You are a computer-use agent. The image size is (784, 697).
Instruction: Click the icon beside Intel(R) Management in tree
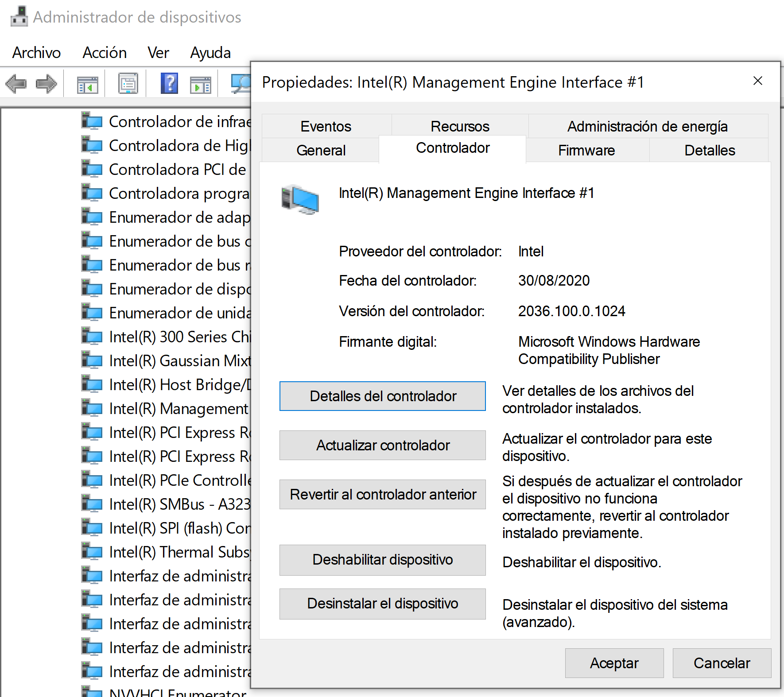click(92, 408)
